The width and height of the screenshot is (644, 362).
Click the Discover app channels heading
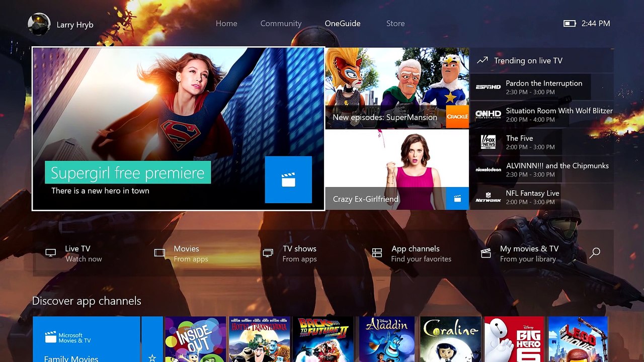[x=87, y=301]
